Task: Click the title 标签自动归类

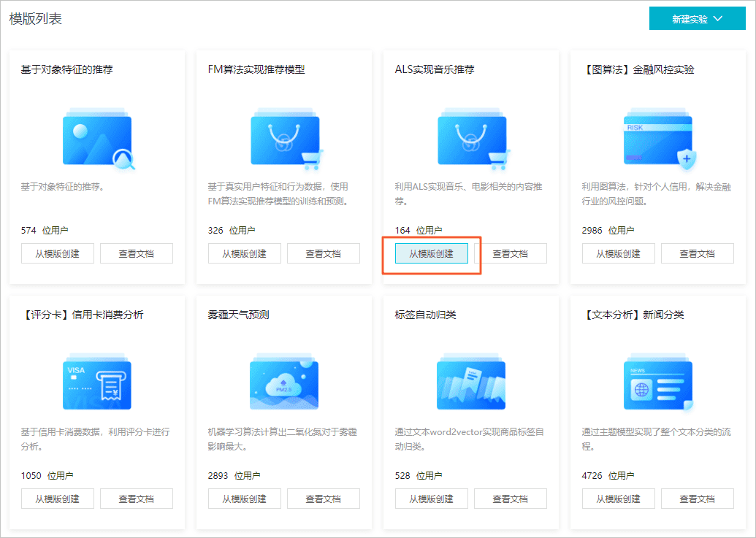Action: (x=426, y=315)
